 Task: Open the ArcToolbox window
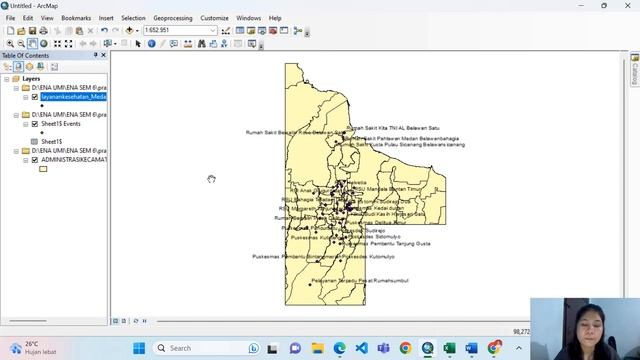pos(273,31)
